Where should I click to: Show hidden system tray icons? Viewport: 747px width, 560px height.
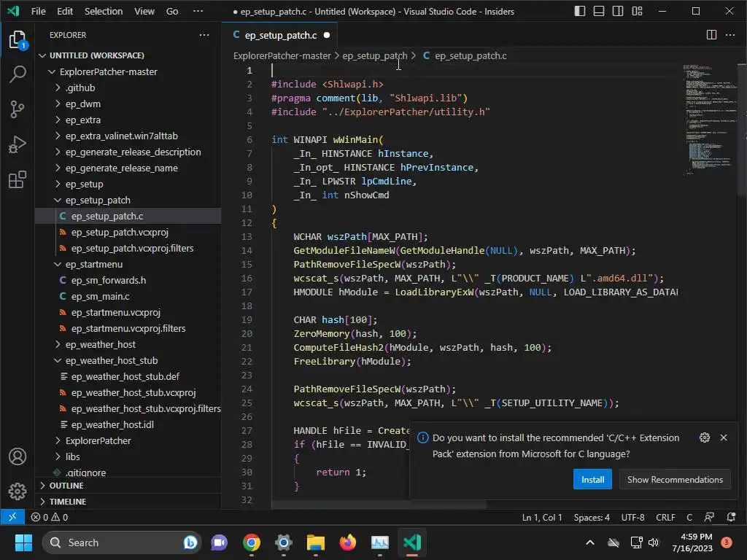point(589,542)
